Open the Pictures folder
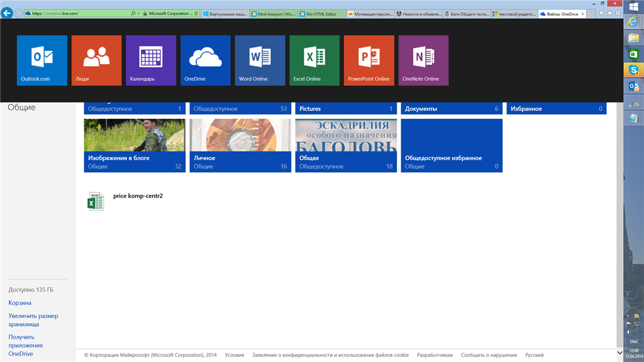644x362 pixels. pyautogui.click(x=346, y=108)
